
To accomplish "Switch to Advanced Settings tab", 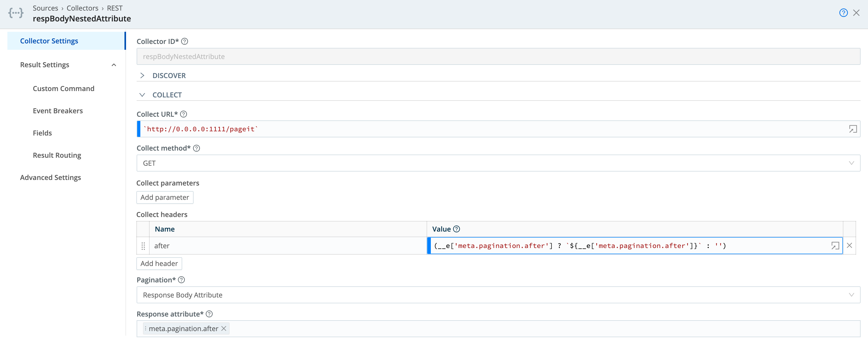I will pyautogui.click(x=51, y=178).
